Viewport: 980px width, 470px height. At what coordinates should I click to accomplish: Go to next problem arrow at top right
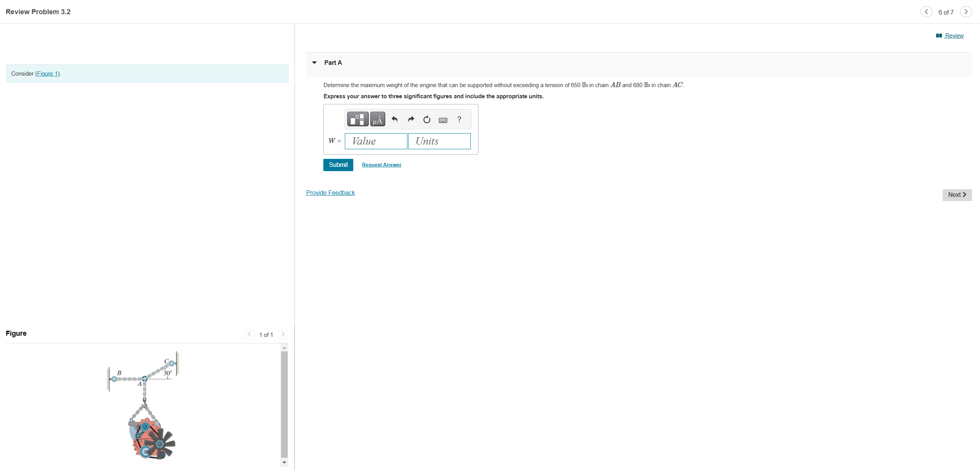[966, 12]
